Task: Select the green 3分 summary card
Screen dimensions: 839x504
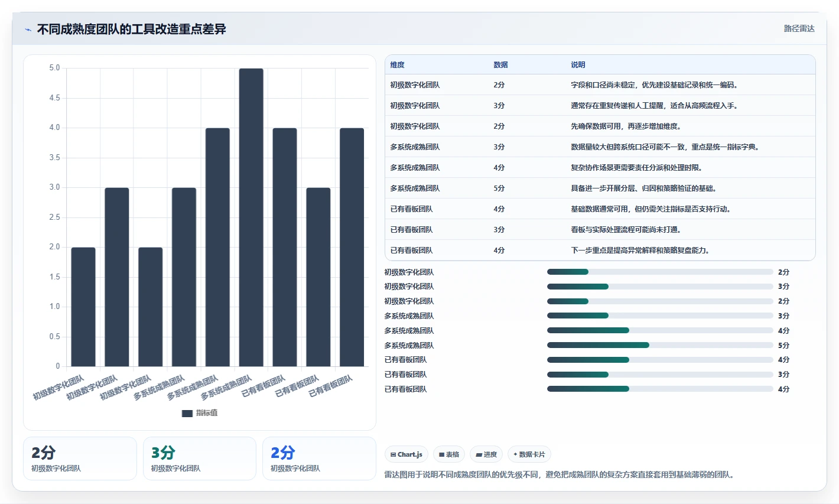Action: click(x=200, y=459)
